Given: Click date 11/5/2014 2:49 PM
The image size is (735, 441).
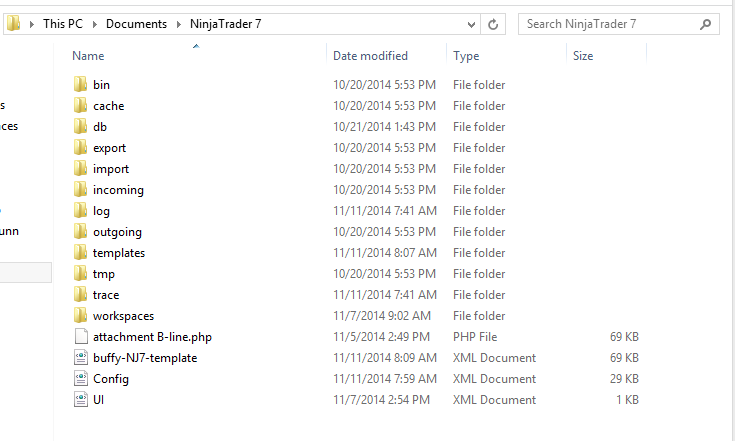Looking at the screenshot, I should [381, 336].
